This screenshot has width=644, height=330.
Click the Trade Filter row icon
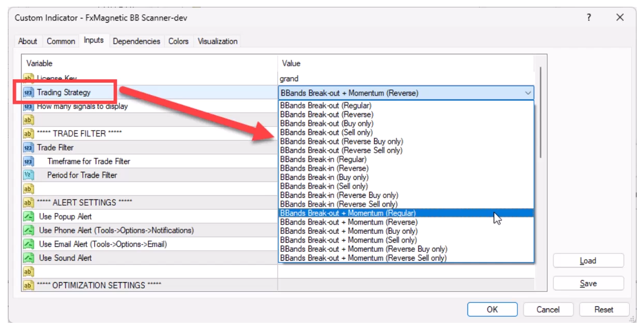(28, 148)
